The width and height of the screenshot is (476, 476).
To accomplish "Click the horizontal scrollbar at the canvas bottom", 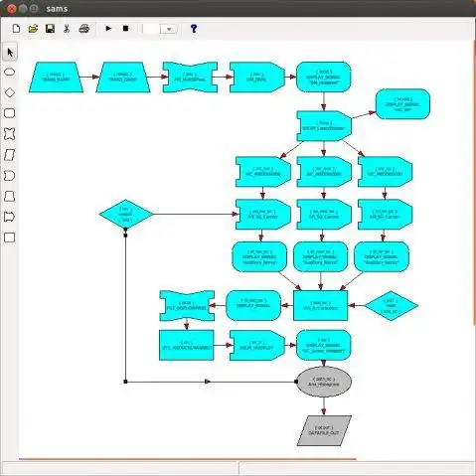I will click(188, 459).
